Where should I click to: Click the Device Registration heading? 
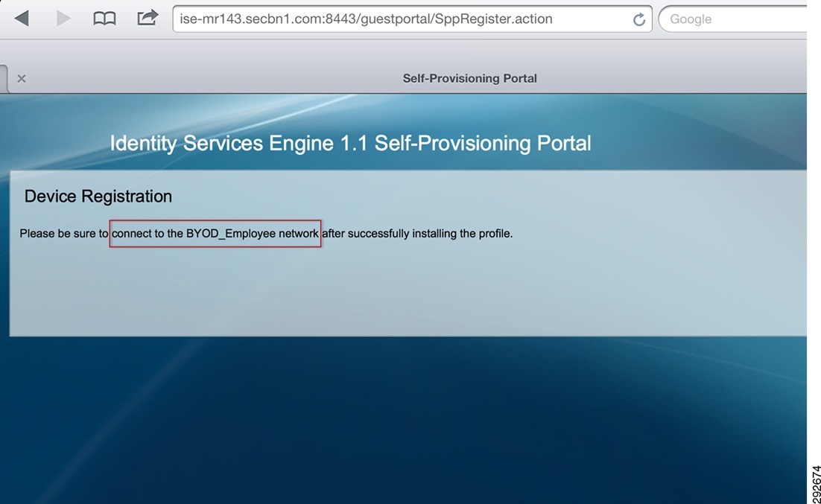click(98, 197)
